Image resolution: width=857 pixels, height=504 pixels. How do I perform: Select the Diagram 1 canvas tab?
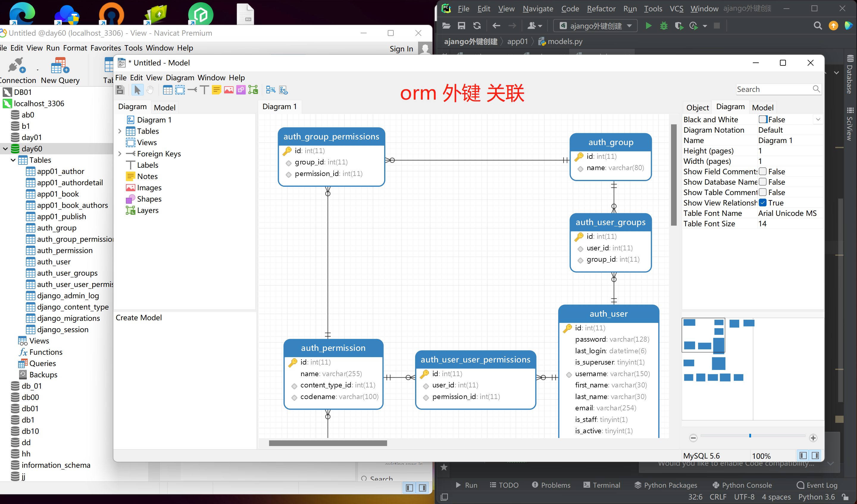[279, 106]
